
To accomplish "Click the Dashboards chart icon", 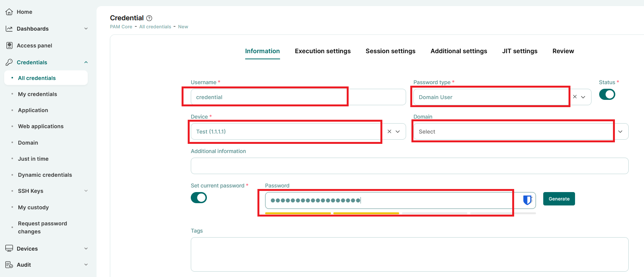I will tap(9, 29).
